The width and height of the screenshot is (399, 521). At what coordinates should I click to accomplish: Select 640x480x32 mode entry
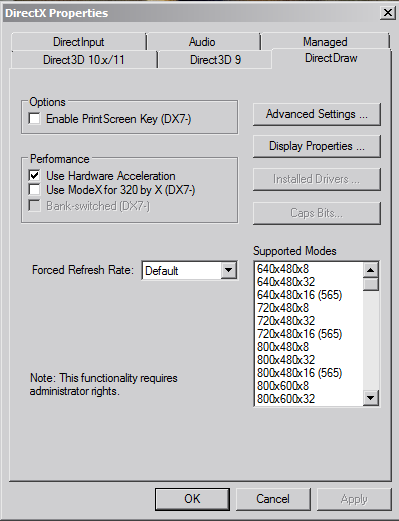309,282
